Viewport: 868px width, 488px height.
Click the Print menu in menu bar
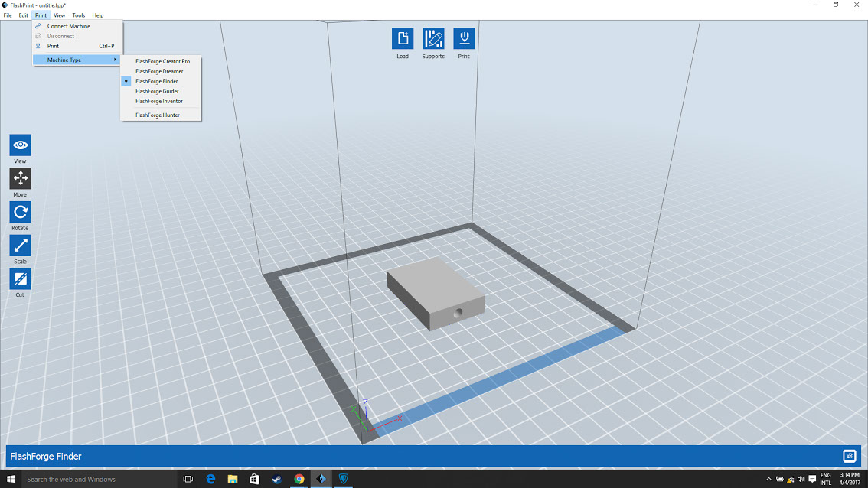(x=41, y=15)
